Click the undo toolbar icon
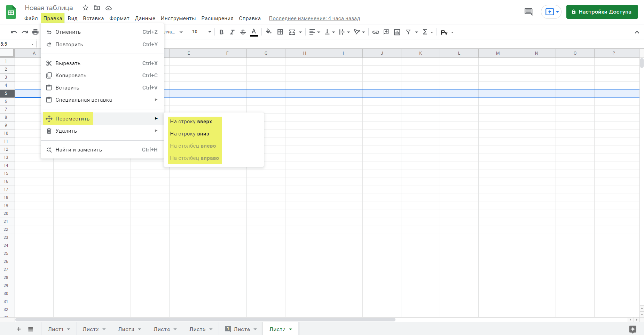 14,32
